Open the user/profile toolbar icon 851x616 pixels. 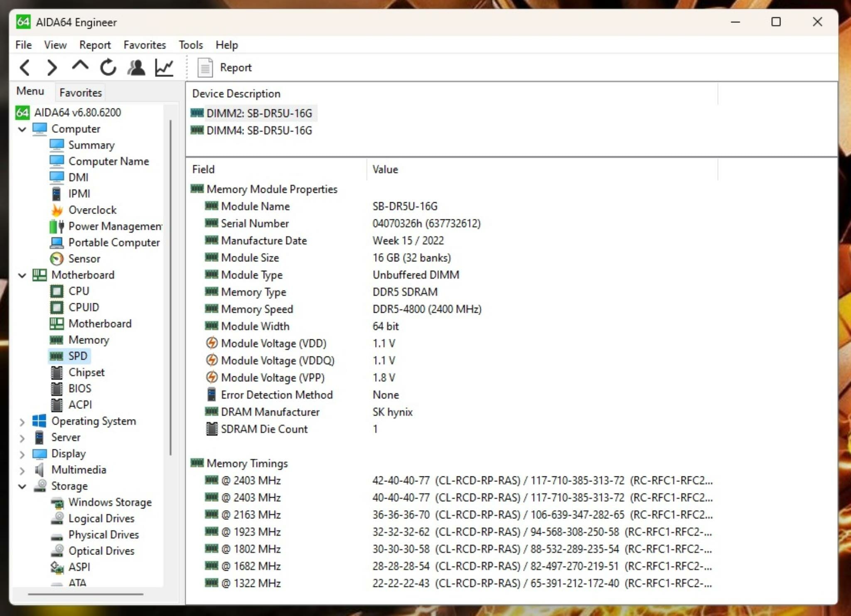coord(136,67)
